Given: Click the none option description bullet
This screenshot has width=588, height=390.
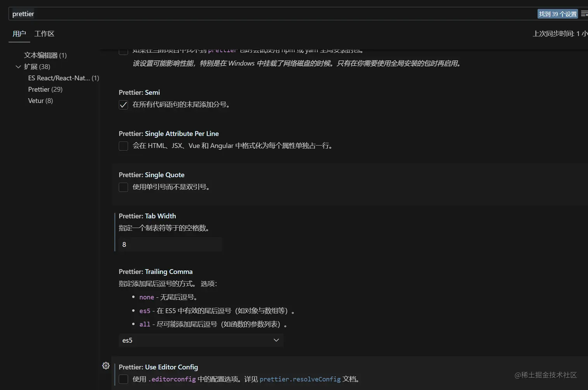Looking at the screenshot, I should [x=168, y=297].
